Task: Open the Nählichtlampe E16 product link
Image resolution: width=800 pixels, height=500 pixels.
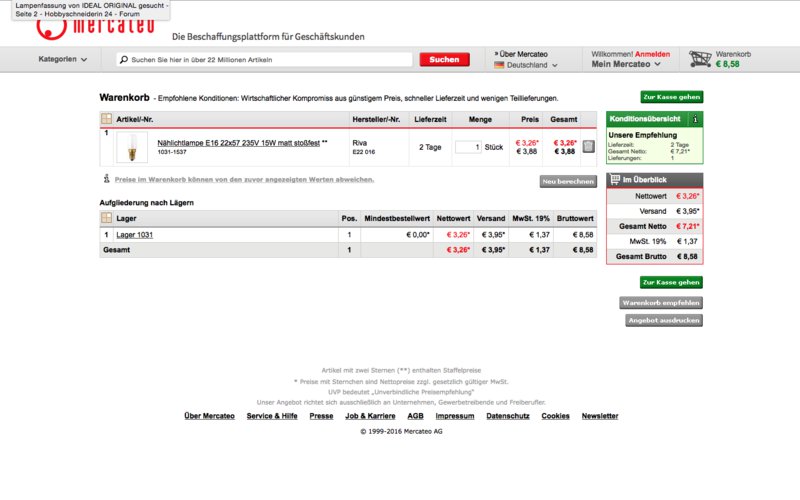Action: point(239,143)
